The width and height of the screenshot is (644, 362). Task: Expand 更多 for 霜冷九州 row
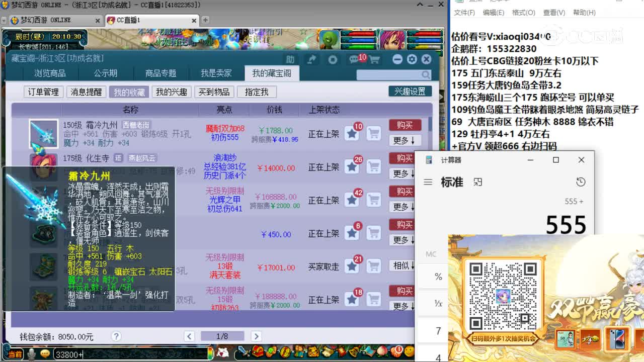(405, 140)
